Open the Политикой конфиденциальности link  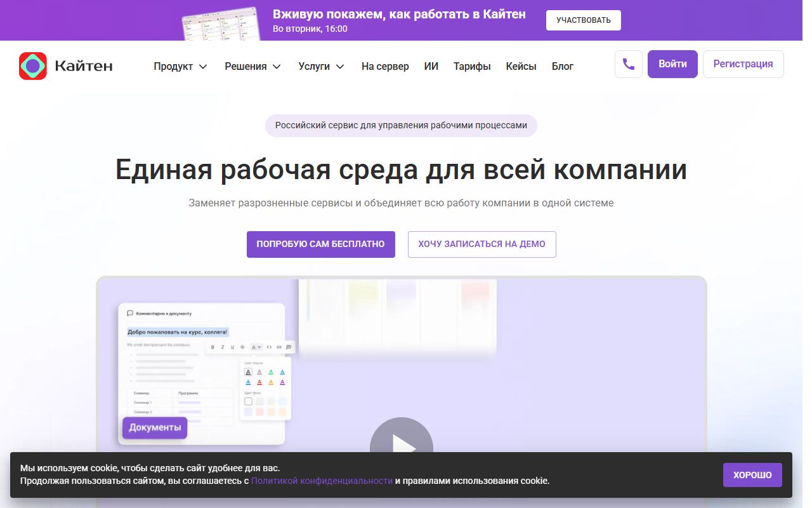pos(322,481)
